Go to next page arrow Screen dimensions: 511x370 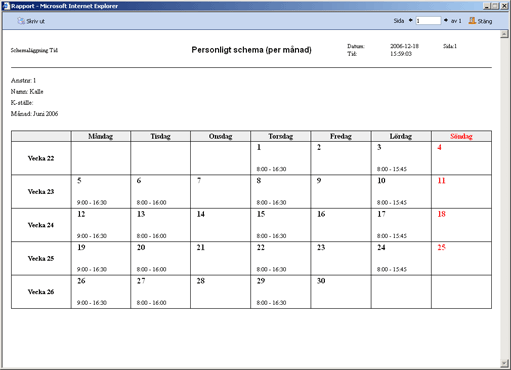[x=446, y=21]
